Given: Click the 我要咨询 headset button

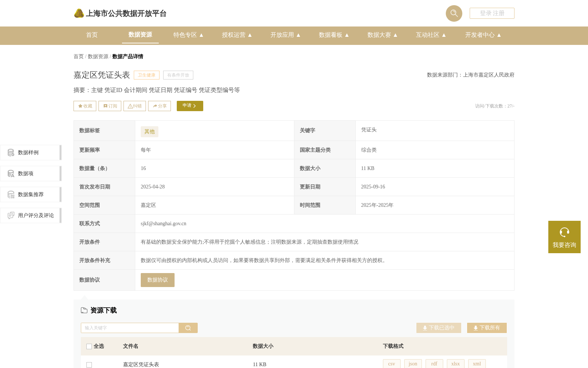Looking at the screenshot, I should 564,237.
